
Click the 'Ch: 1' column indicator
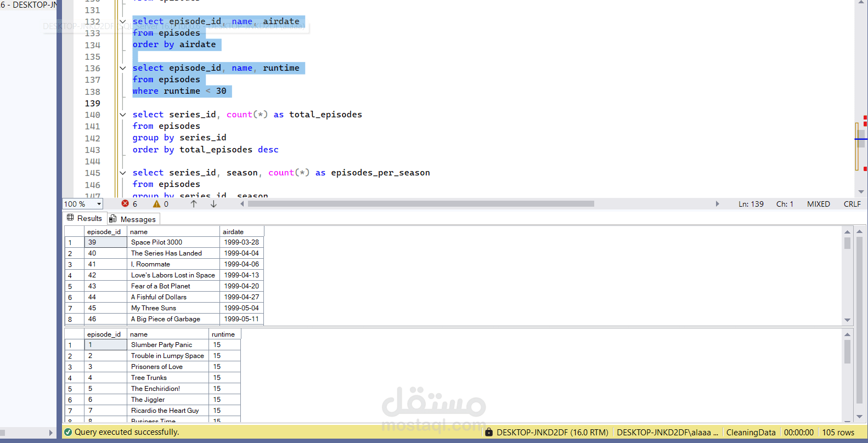pyautogui.click(x=785, y=204)
